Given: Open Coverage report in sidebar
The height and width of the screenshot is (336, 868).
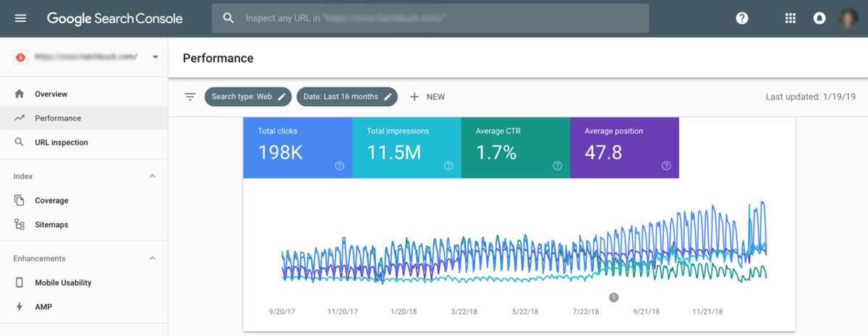Looking at the screenshot, I should click(x=84, y=200).
